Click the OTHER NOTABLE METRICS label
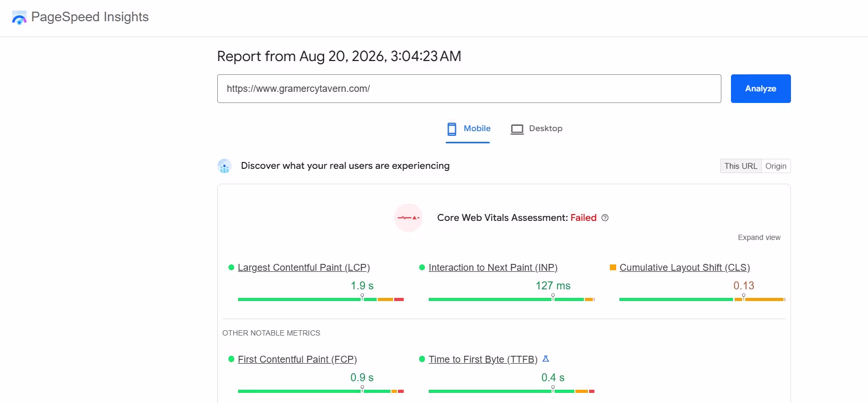The width and height of the screenshot is (868, 403). [x=271, y=333]
